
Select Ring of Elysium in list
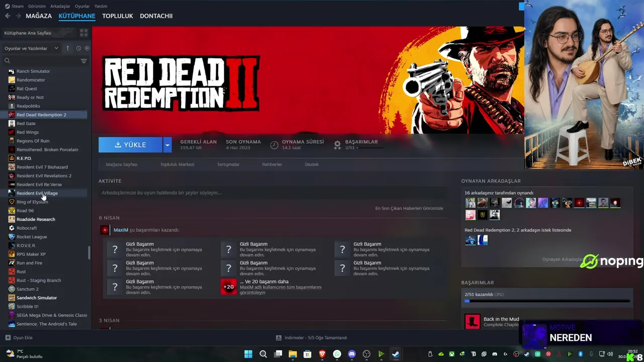pyautogui.click(x=32, y=202)
